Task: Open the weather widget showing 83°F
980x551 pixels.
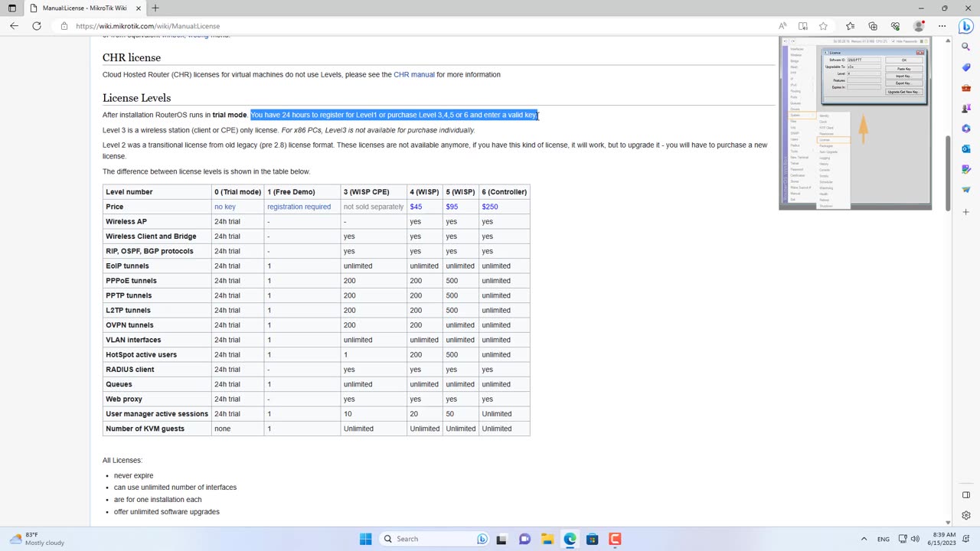Action: pyautogui.click(x=36, y=539)
